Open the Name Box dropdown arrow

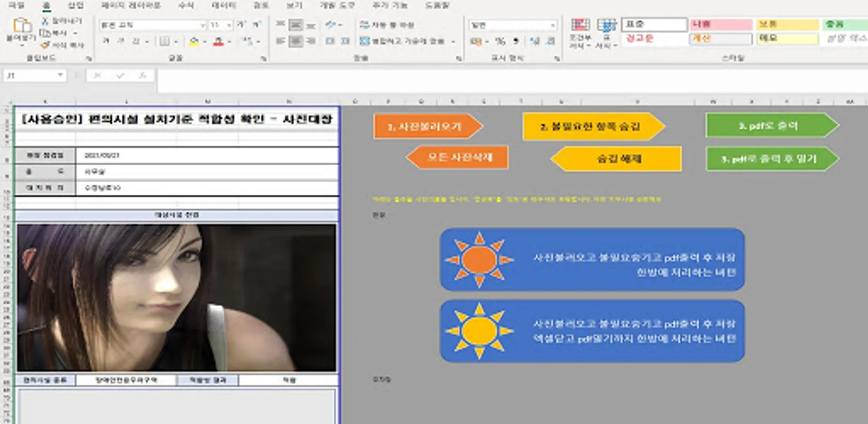coord(60,75)
